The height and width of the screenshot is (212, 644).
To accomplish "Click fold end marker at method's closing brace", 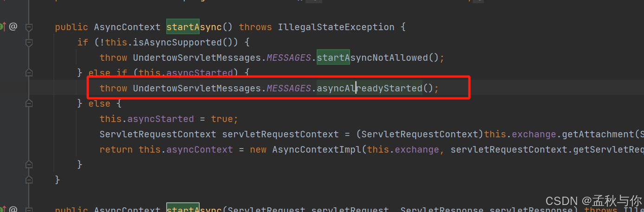I will click(x=29, y=180).
